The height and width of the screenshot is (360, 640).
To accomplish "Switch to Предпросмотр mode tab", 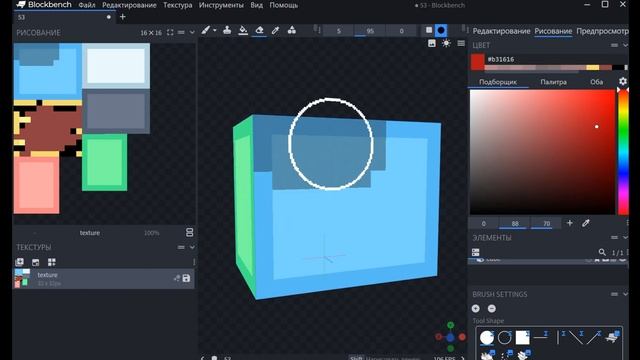I will point(602,31).
